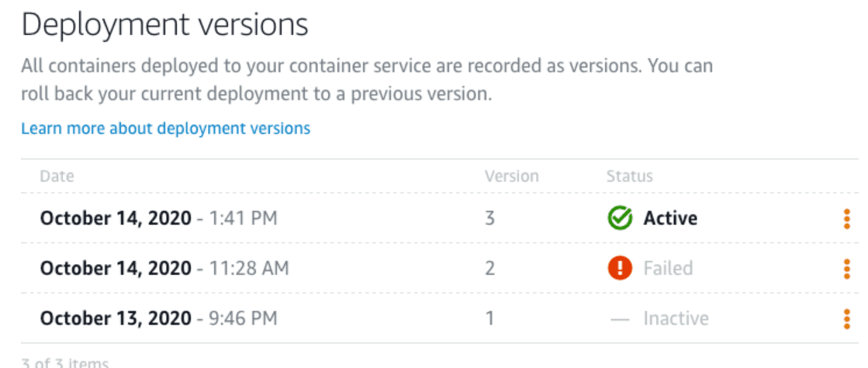This screenshot has height=368, width=868.
Task: Click the Status column header
Action: coord(629,176)
